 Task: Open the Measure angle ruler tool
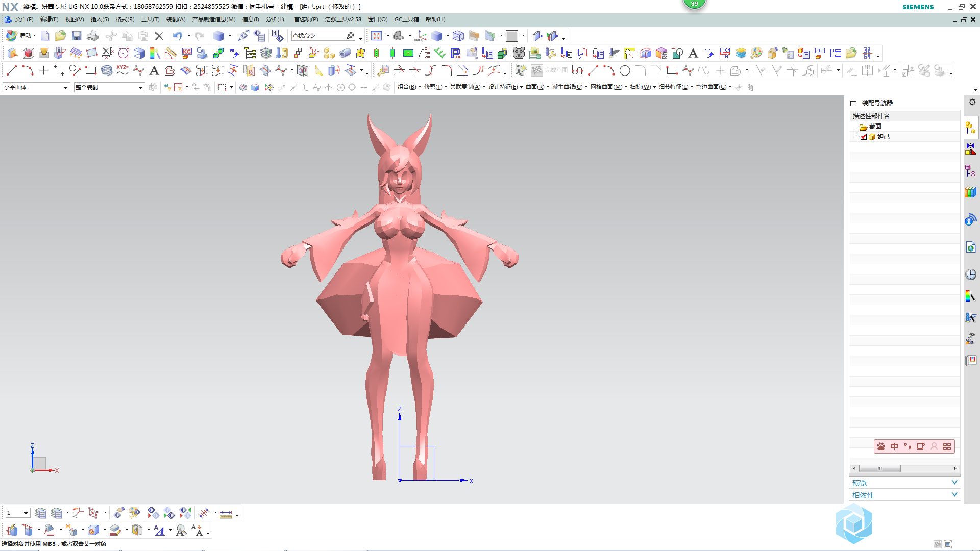point(170,53)
